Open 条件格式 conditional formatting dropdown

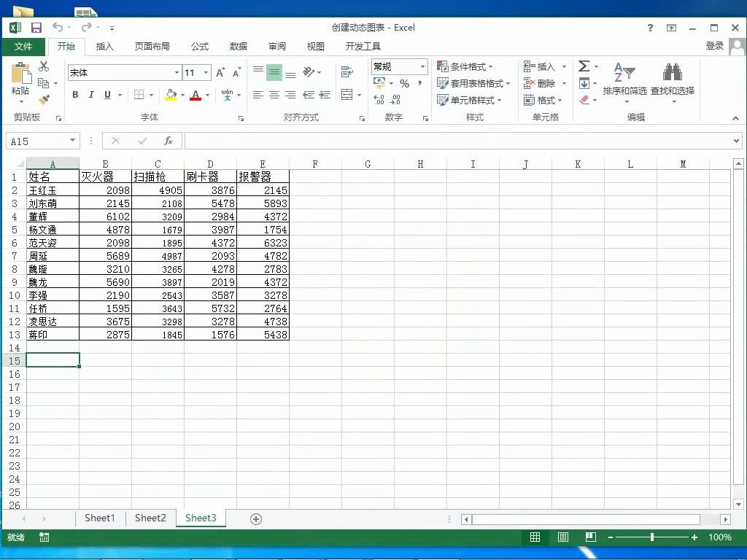[x=465, y=66]
